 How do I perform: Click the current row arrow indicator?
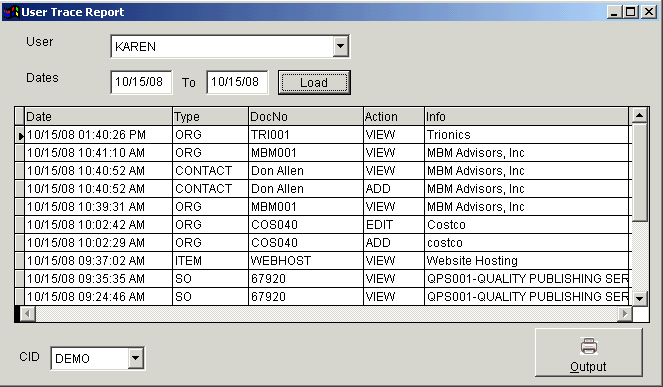click(x=20, y=135)
